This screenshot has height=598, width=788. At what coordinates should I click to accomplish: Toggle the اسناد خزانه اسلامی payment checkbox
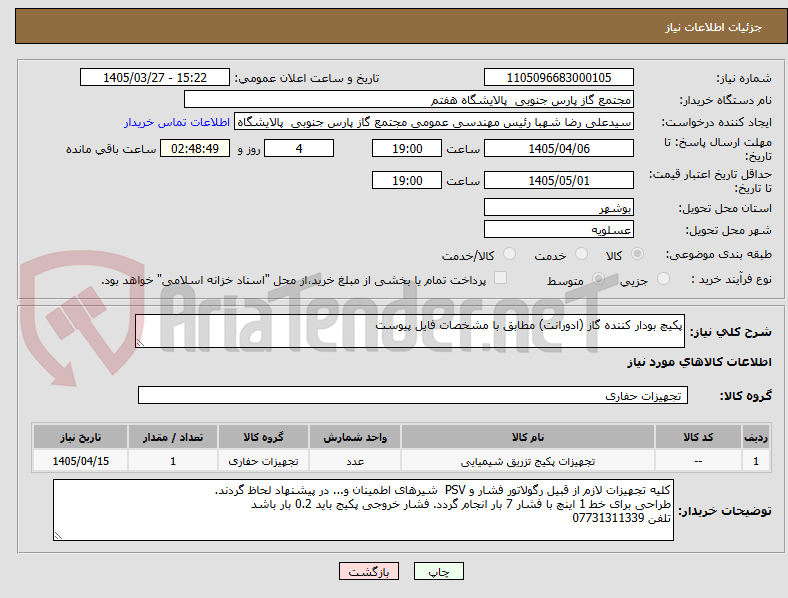click(x=501, y=278)
